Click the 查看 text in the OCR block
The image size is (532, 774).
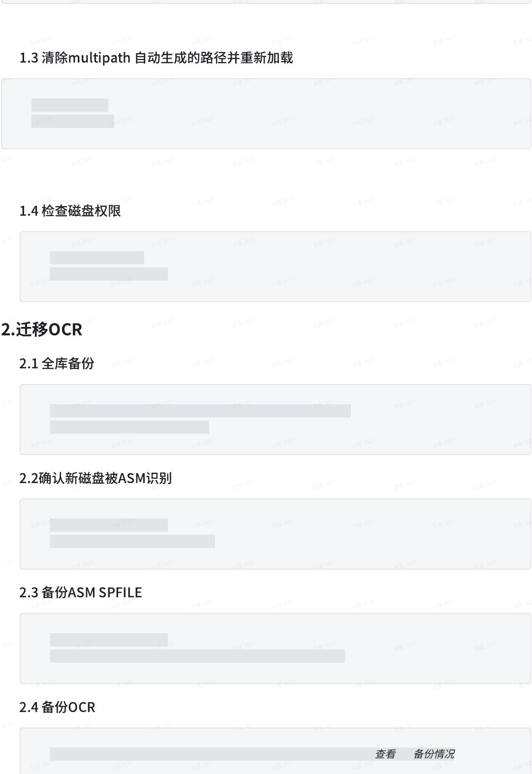[385, 754]
